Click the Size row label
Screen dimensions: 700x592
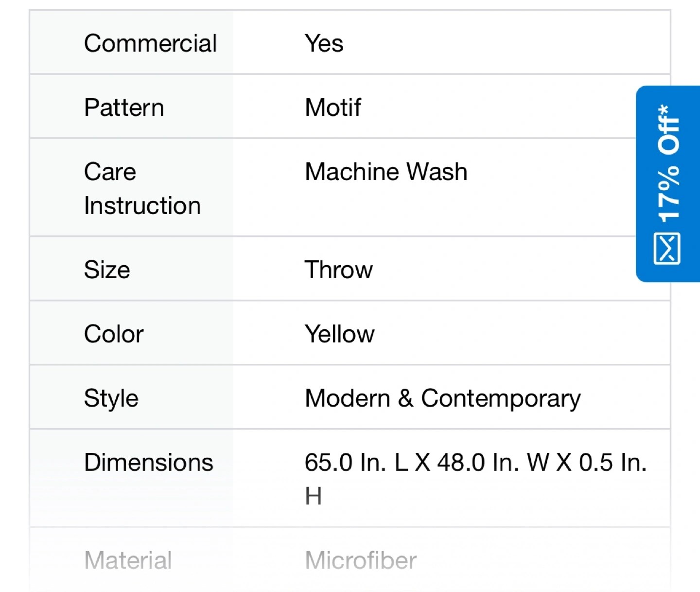107,270
